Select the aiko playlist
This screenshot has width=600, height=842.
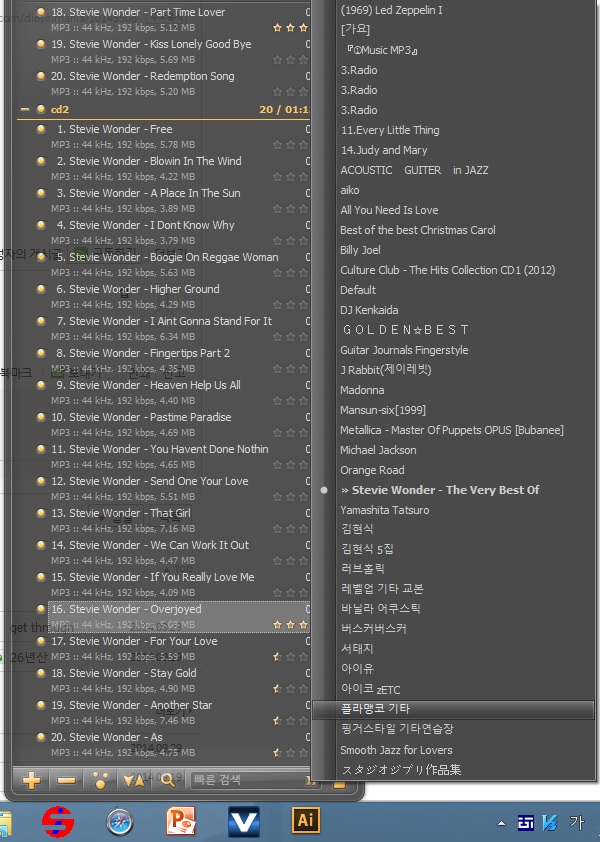click(350, 190)
